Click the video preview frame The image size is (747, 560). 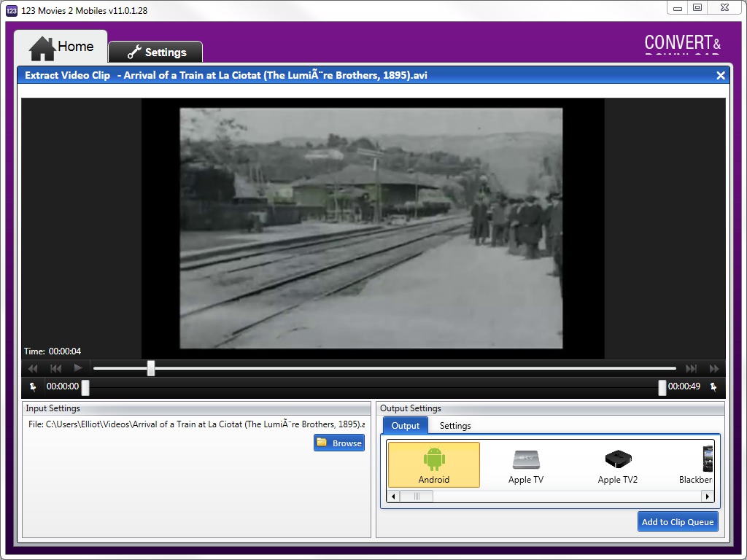click(371, 228)
